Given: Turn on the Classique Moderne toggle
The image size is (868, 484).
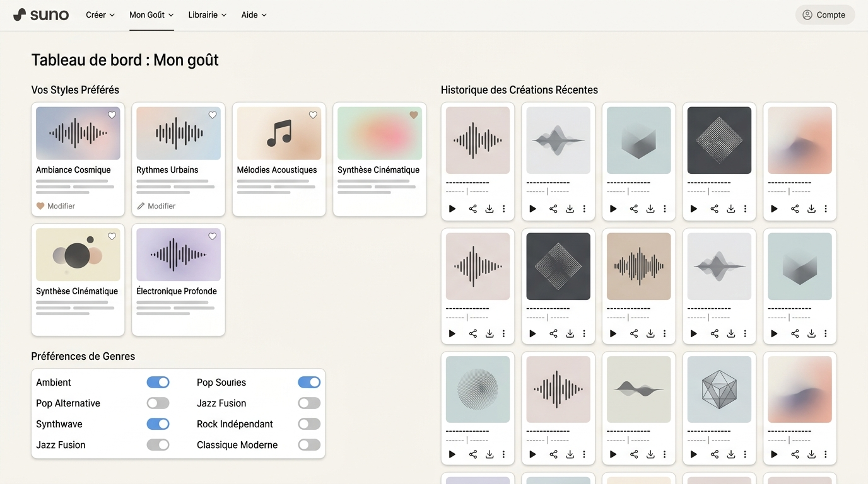Looking at the screenshot, I should click(x=309, y=445).
